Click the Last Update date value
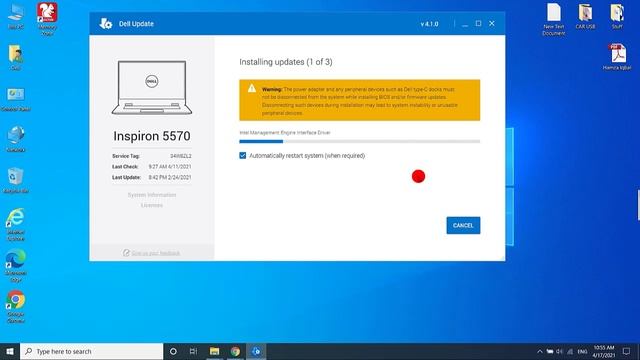Screen dimensions: 640x360 (x=170, y=177)
